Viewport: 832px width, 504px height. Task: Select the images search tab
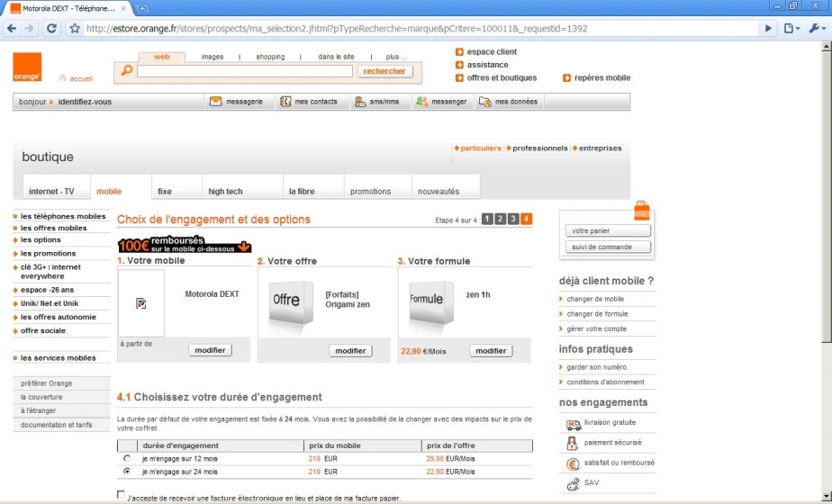tap(213, 57)
